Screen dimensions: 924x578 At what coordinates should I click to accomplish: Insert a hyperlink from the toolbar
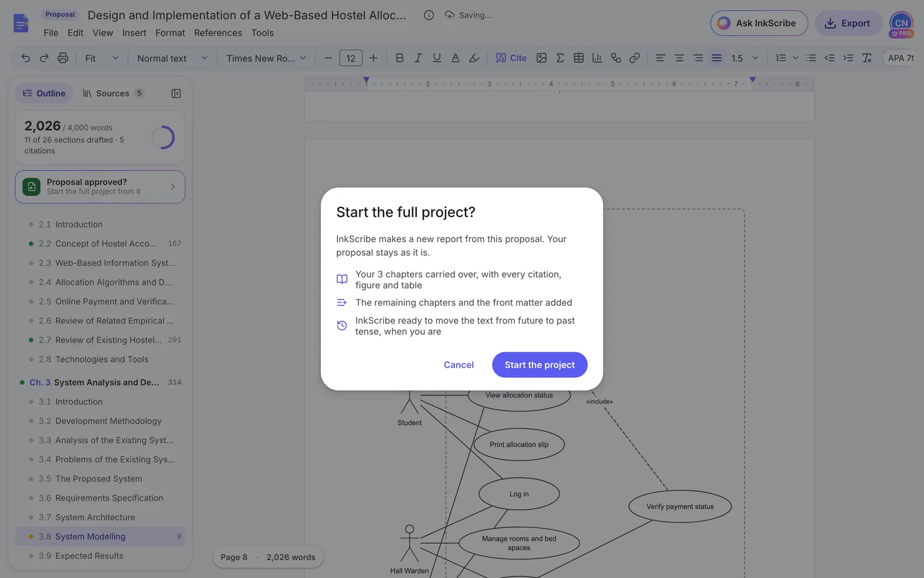pos(635,58)
